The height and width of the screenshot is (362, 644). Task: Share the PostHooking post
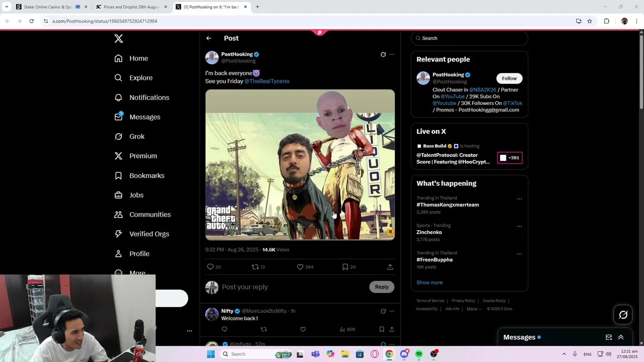(390, 267)
